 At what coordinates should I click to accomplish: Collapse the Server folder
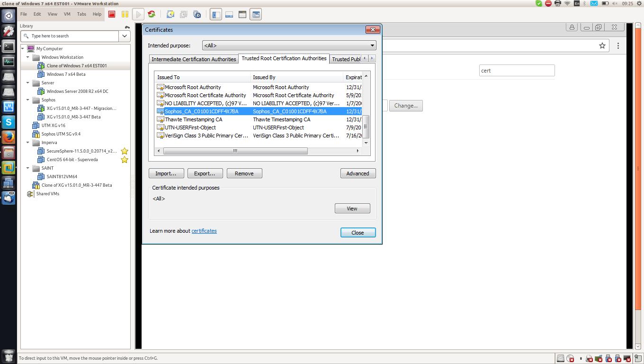point(28,83)
